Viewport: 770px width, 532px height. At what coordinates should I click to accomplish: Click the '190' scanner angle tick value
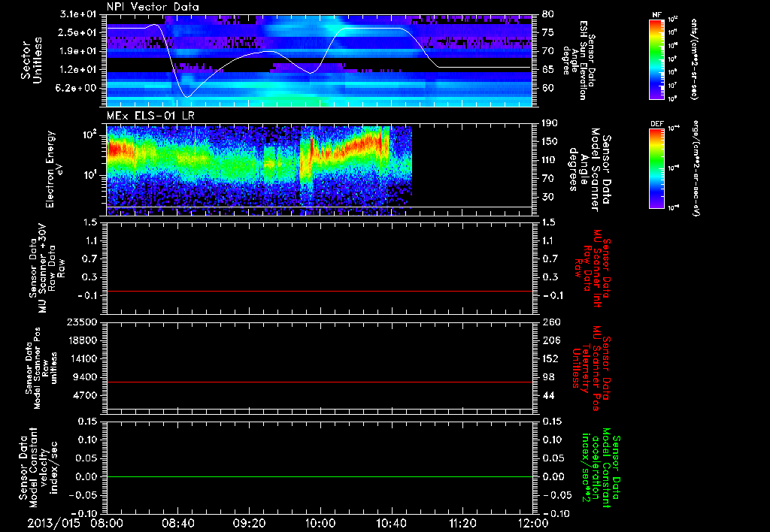pyautogui.click(x=550, y=123)
